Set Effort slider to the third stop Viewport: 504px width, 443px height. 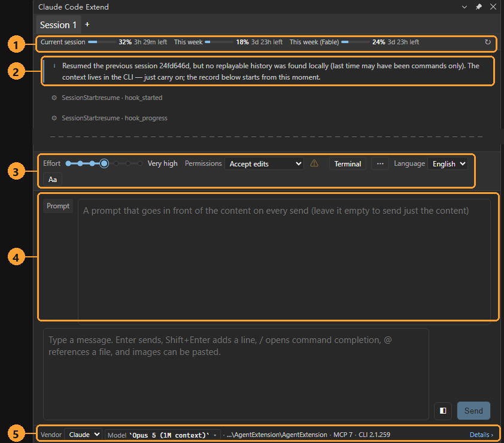[x=92, y=163]
